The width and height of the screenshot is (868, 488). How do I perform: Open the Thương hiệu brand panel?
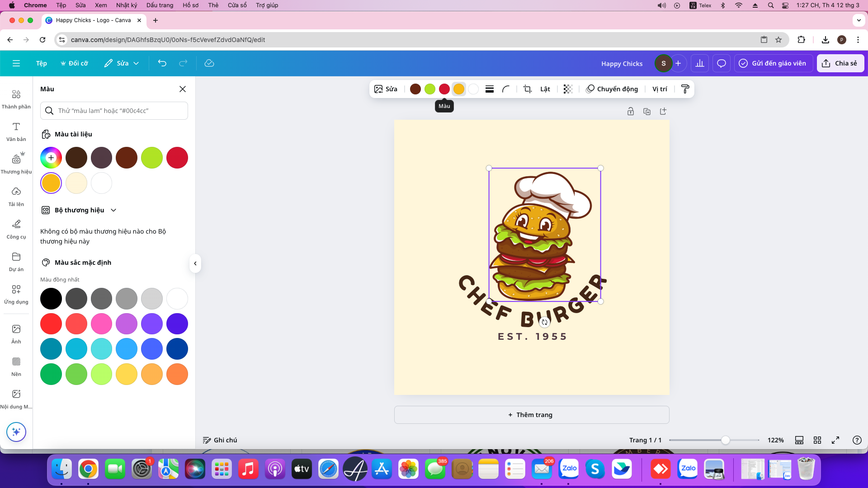(x=16, y=164)
